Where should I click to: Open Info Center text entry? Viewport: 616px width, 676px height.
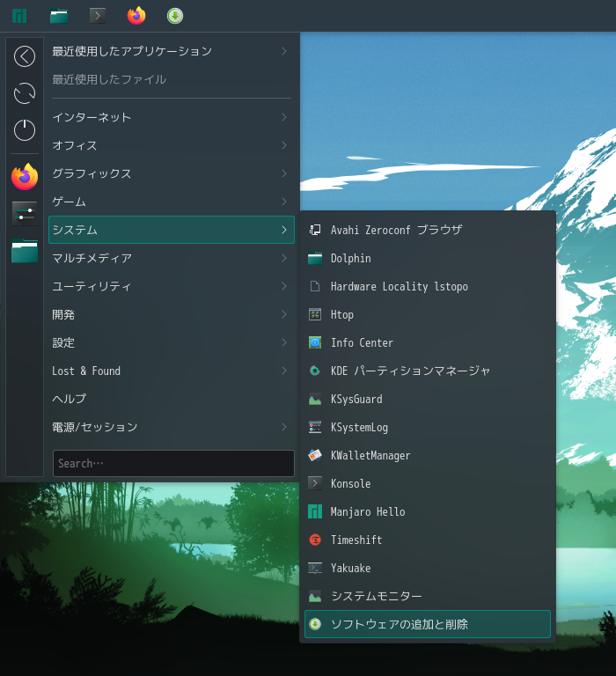(362, 342)
